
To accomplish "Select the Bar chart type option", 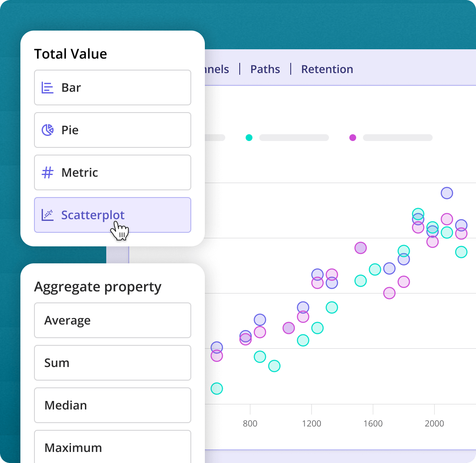I will click(113, 88).
